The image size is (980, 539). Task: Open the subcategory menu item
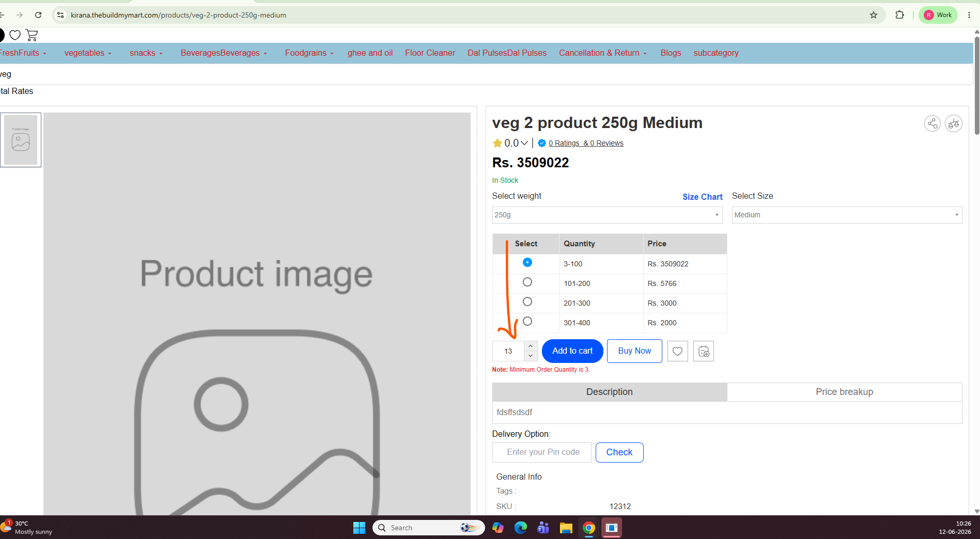[715, 53]
